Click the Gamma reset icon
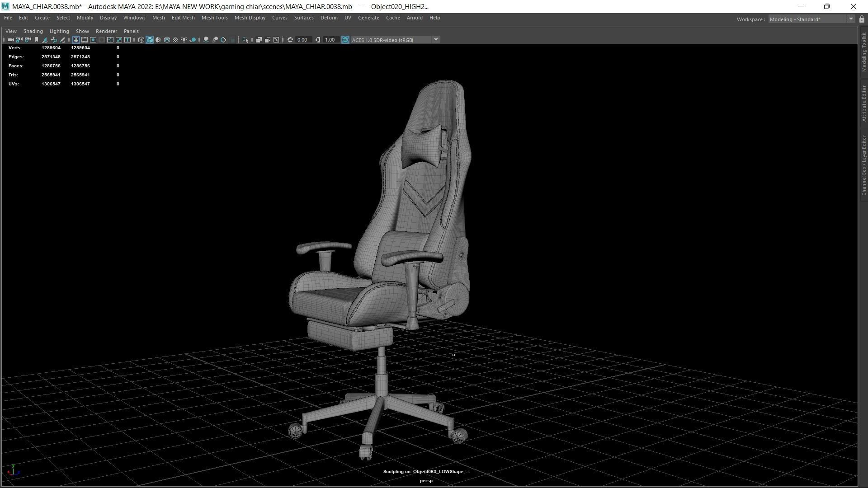Image resolution: width=868 pixels, height=488 pixels. (318, 40)
